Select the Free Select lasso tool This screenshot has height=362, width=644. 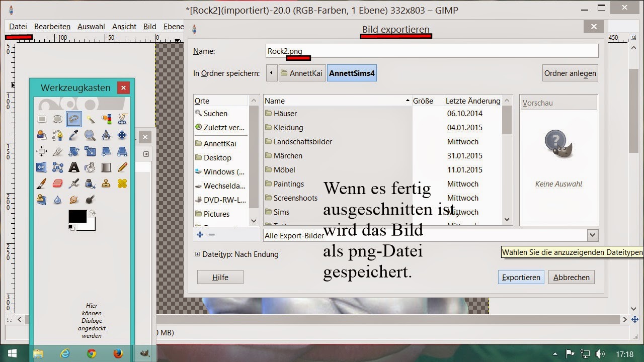coord(74,119)
